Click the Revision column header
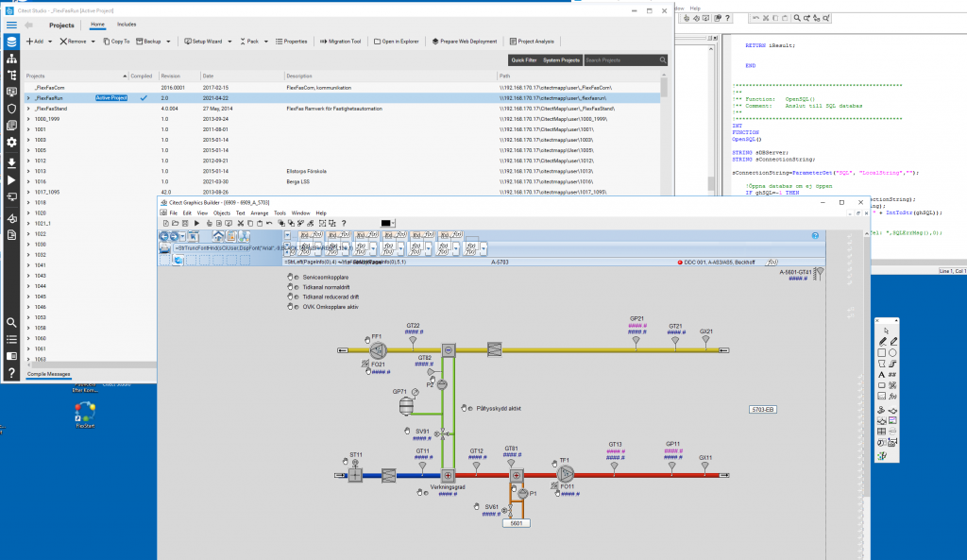Image resolution: width=967 pixels, height=560 pixels. coord(178,76)
